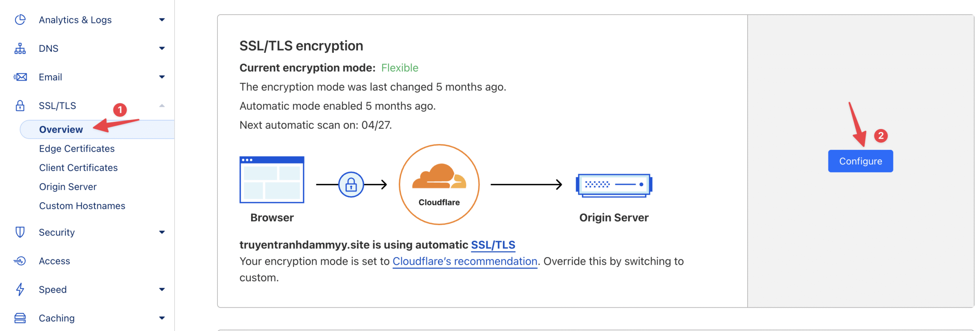
Task: Click the Origin Server illustration
Action: tap(613, 185)
